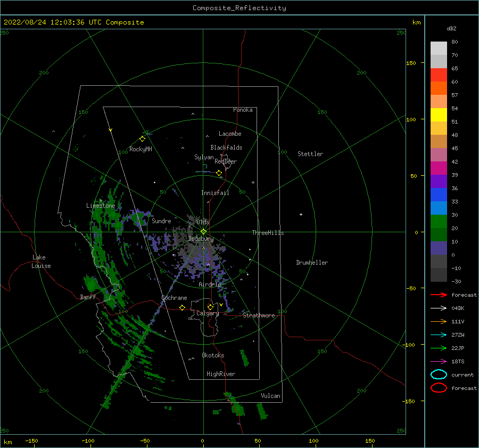Select the cyan current ellipse icon
Screen dimensions: 479x448
pos(439,374)
